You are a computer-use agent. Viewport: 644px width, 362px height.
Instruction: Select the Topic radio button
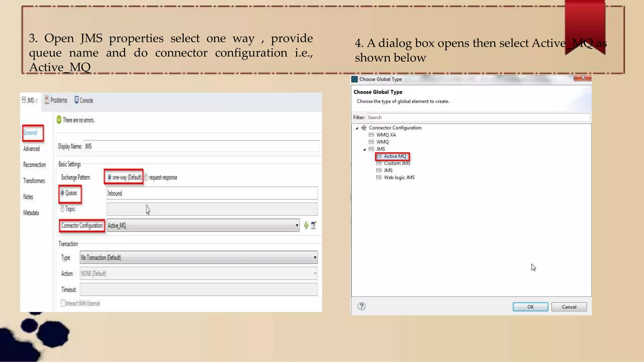pyautogui.click(x=62, y=209)
